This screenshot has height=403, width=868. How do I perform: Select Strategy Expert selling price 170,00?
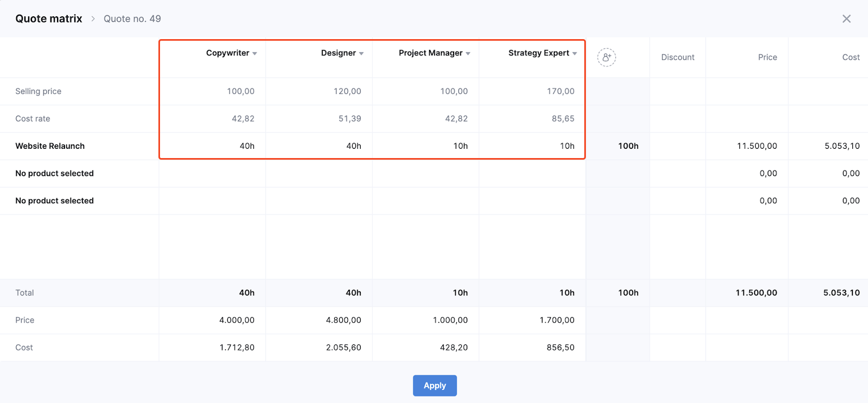(560, 91)
